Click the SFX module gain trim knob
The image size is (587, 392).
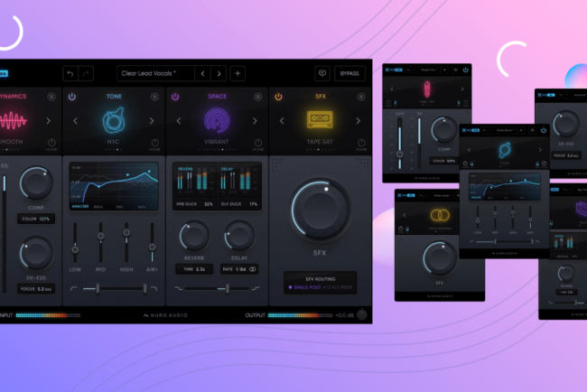[361, 143]
